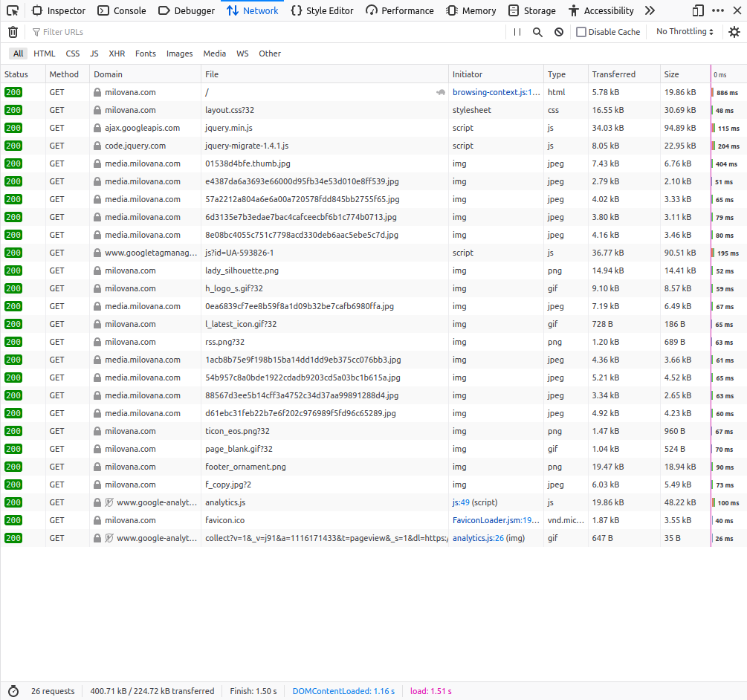Open the network search magnifier

point(537,32)
